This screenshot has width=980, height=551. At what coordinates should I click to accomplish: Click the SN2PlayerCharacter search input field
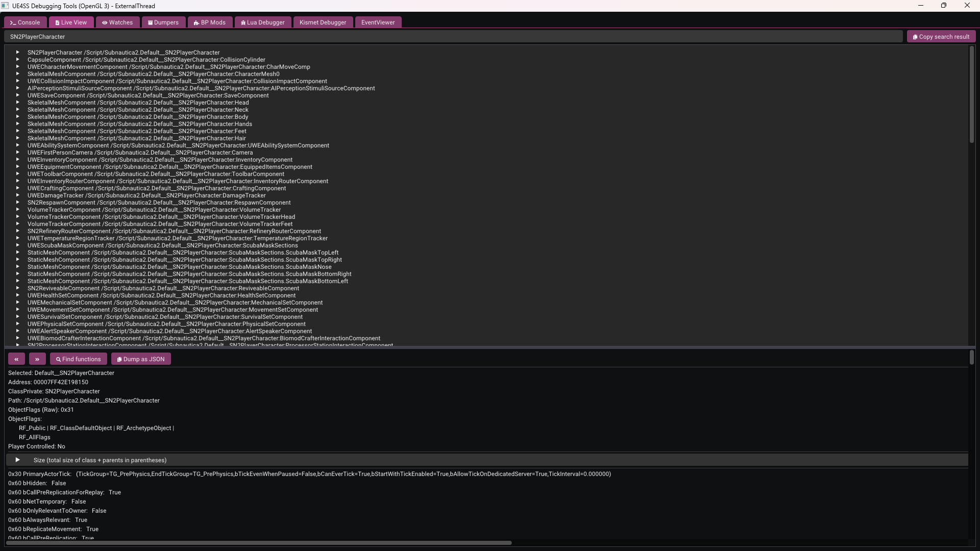pos(453,37)
